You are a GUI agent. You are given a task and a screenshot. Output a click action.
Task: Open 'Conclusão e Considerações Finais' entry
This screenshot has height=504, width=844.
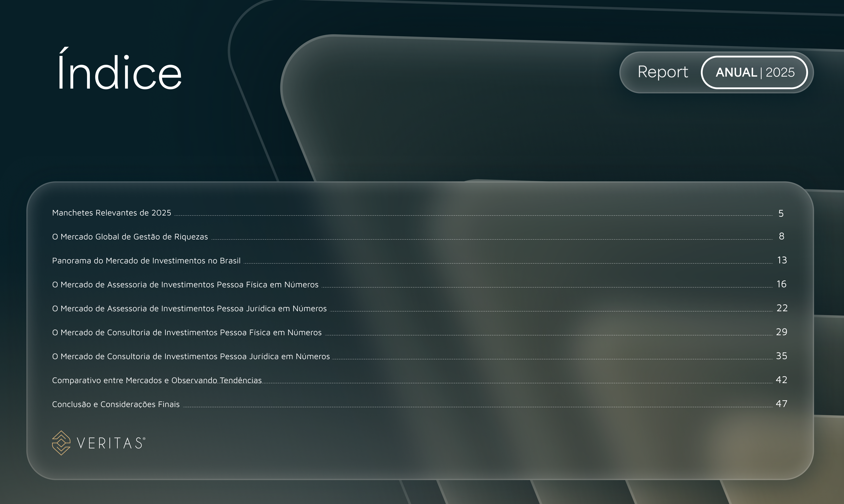116,404
